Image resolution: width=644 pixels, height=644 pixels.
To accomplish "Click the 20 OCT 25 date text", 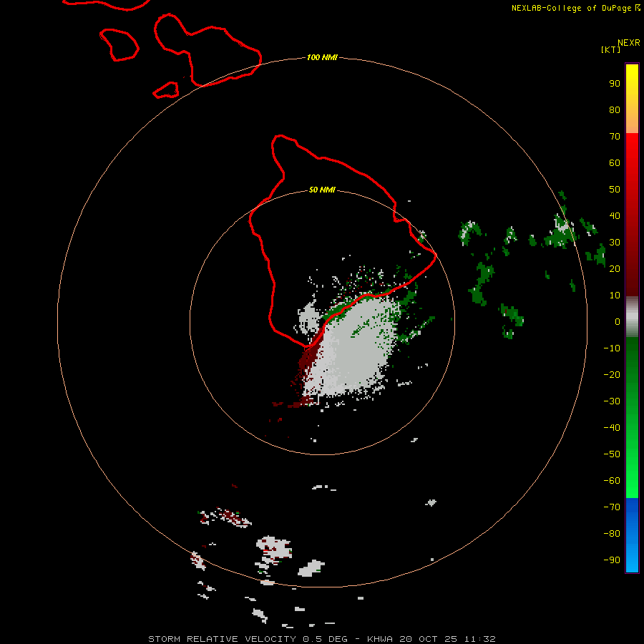I will coord(429,639).
